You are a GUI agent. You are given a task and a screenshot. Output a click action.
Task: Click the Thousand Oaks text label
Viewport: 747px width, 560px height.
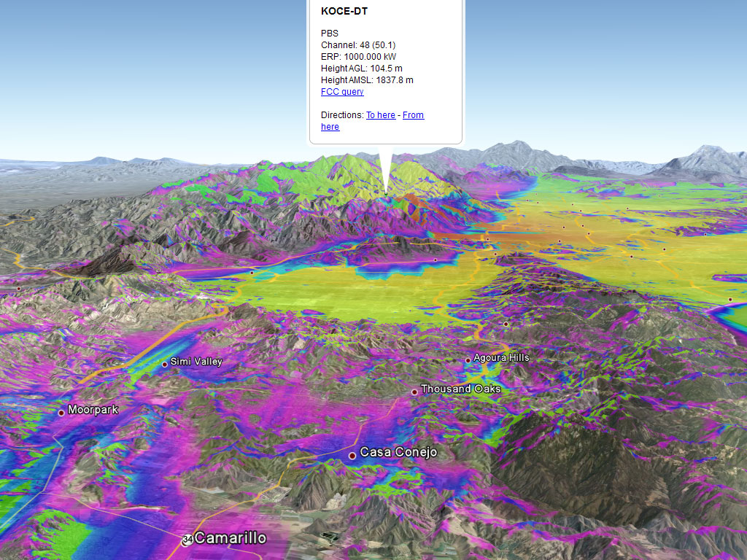[460, 389]
